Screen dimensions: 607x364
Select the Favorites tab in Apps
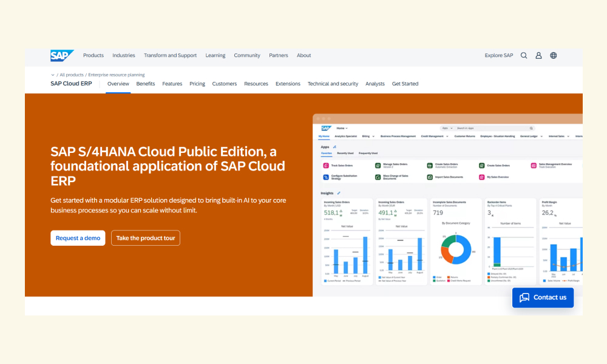tap(327, 153)
